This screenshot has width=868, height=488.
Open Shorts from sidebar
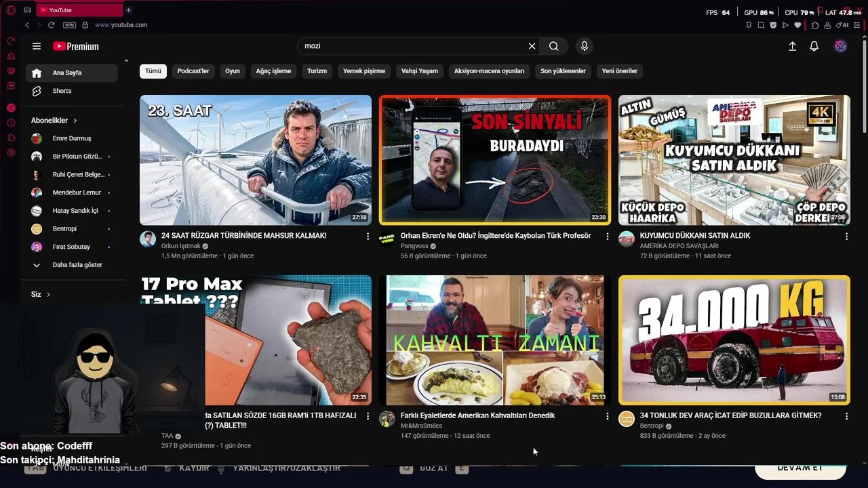click(72, 91)
